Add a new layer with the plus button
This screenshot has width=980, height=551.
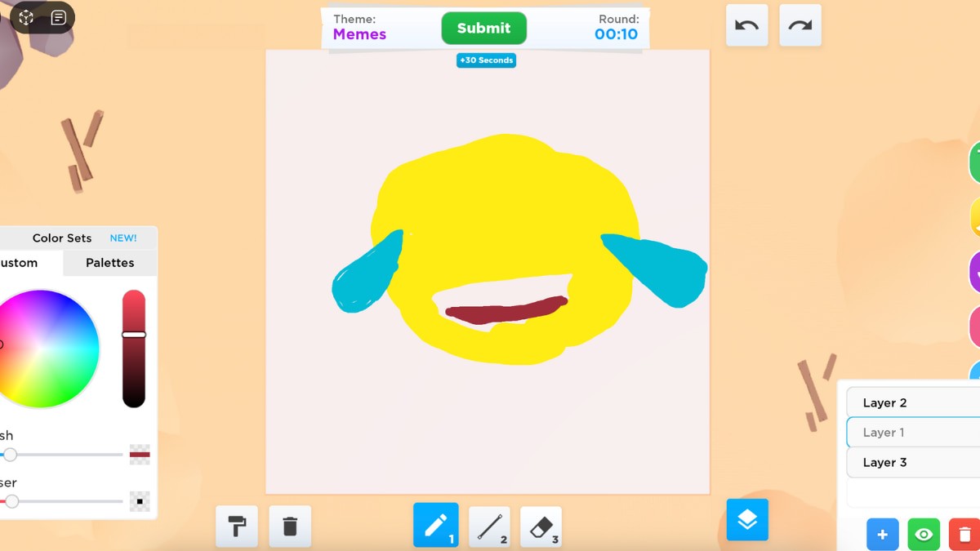click(882, 535)
